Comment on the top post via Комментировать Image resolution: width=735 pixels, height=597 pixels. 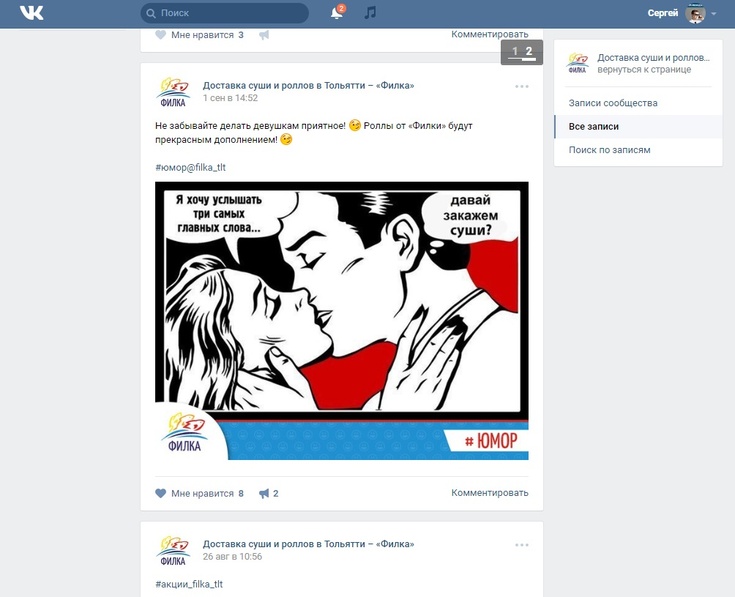click(x=489, y=34)
